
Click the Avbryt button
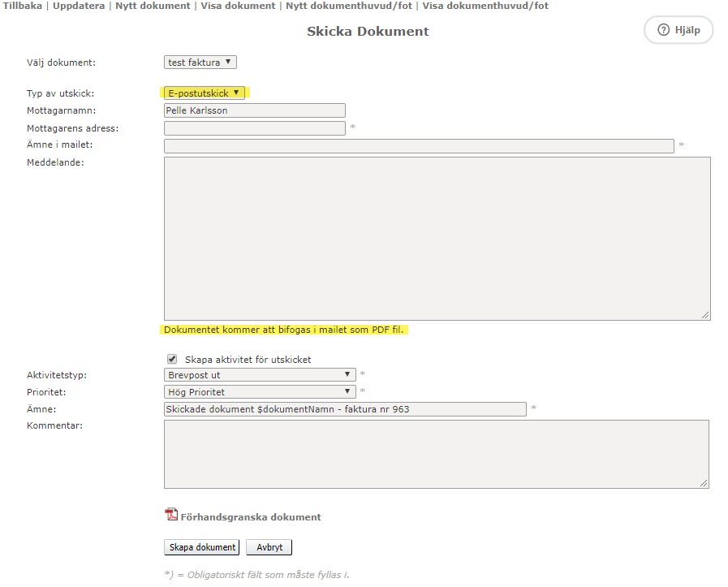(269, 547)
